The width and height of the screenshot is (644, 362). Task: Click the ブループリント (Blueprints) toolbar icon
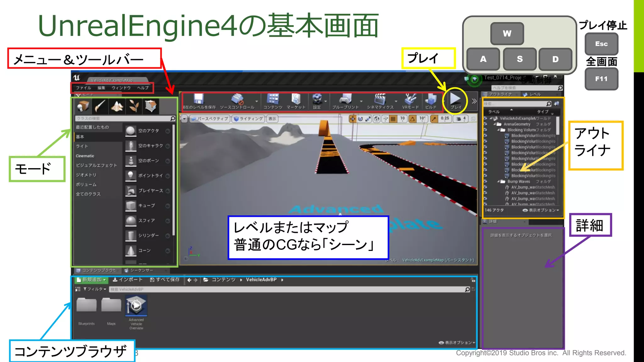(x=345, y=99)
